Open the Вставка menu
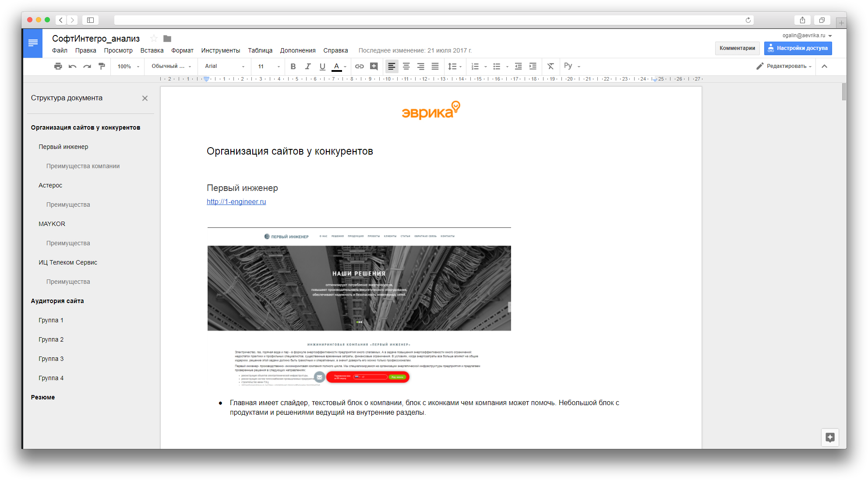This screenshot has height=480, width=868. click(x=152, y=50)
